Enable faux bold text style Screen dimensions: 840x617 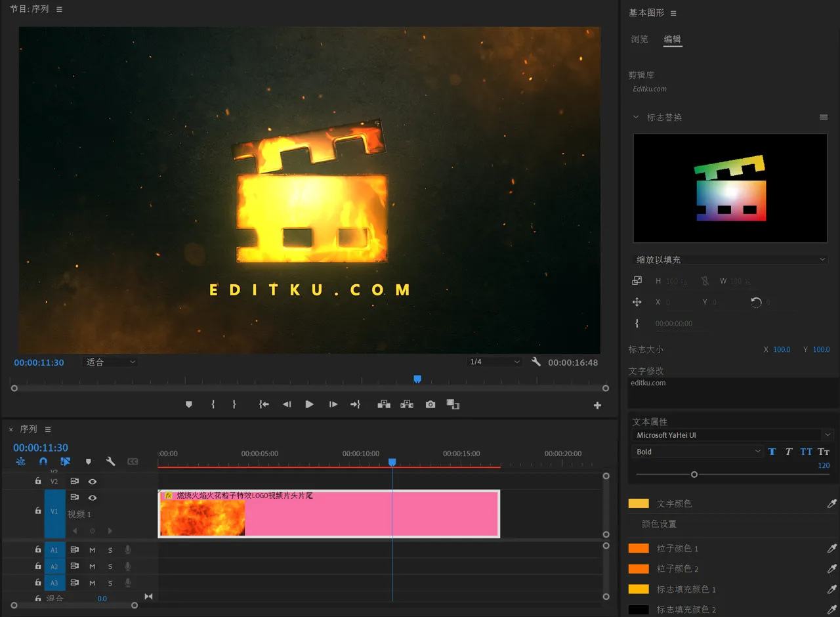[x=772, y=452]
